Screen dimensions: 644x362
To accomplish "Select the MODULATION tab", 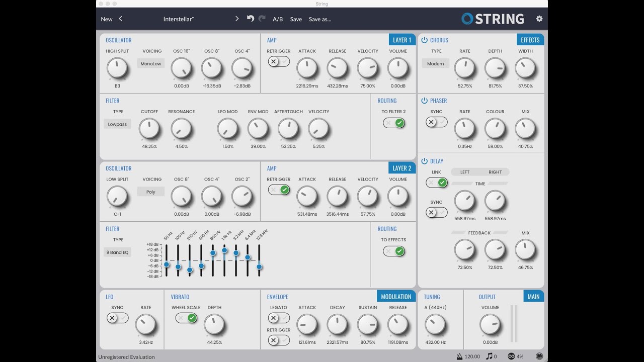I will [396, 296].
